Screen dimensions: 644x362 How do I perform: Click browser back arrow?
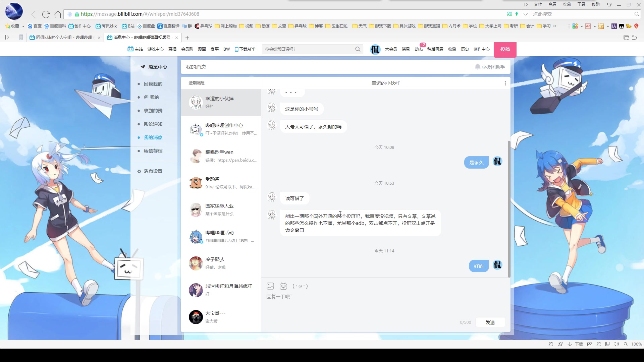click(34, 14)
